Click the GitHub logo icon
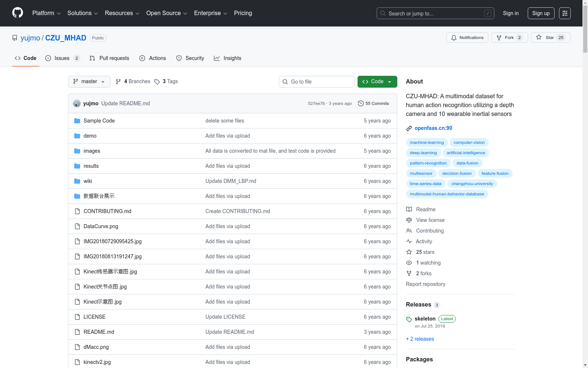Screen dimensions: 588x368 (x=18, y=13)
